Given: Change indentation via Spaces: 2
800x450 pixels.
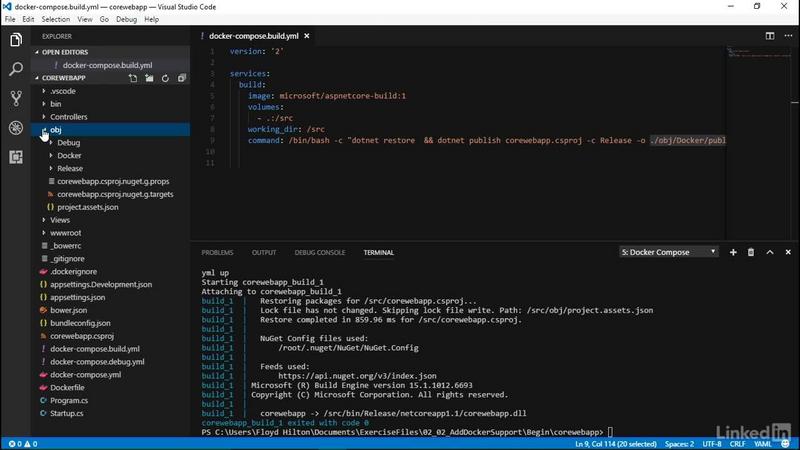Looking at the screenshot, I should [679, 444].
